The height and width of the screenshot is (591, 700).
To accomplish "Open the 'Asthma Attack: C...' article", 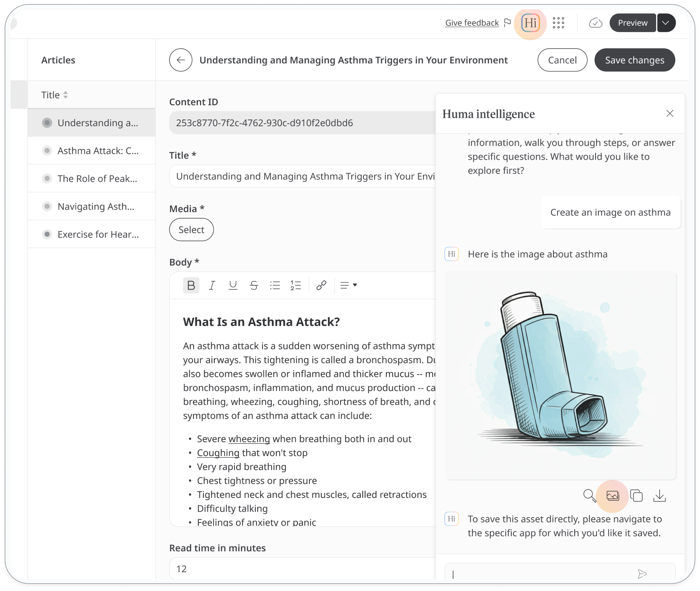I will [x=92, y=151].
